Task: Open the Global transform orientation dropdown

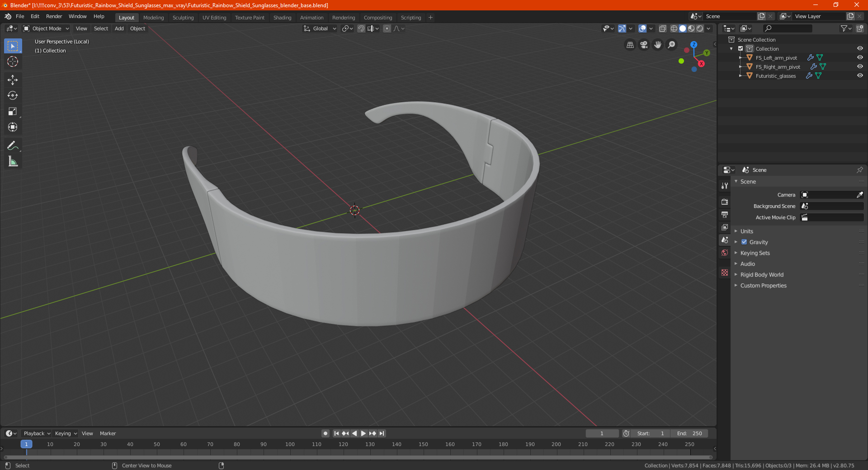Action: pos(320,28)
